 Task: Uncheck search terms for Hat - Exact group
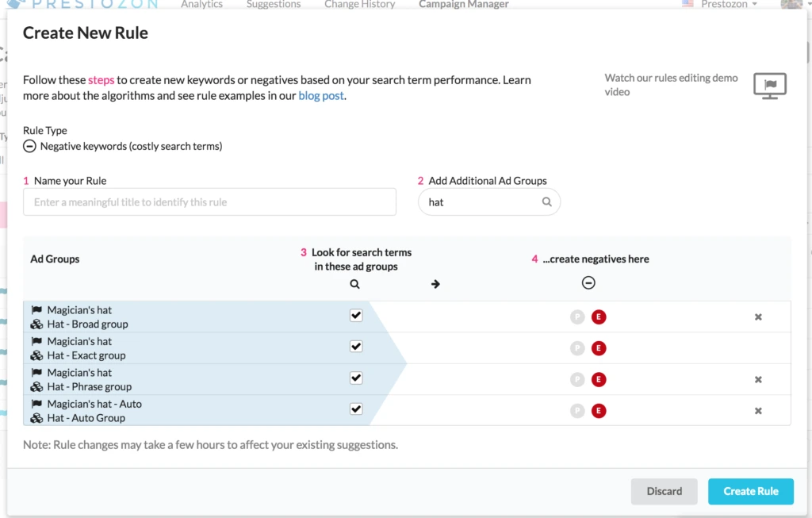(x=356, y=347)
